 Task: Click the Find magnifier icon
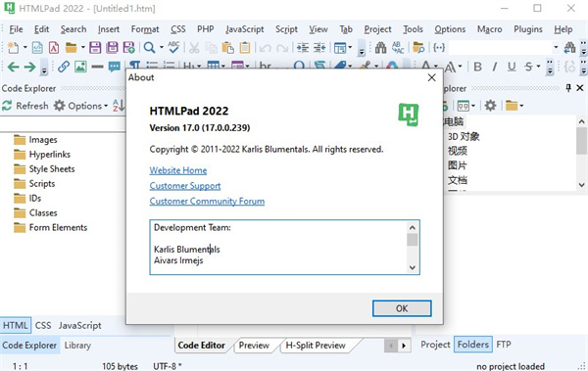pos(149,48)
